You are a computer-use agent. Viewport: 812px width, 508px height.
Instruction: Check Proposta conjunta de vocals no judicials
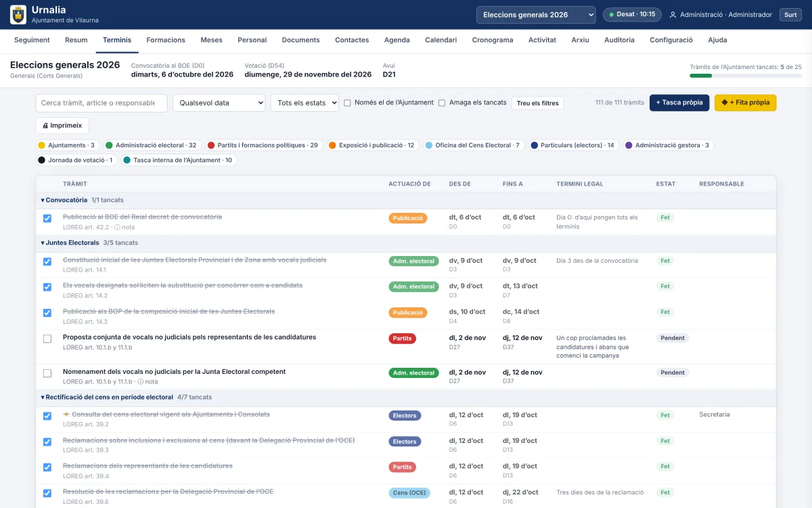tap(47, 339)
